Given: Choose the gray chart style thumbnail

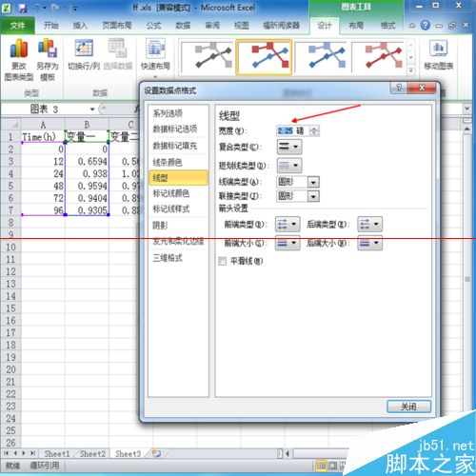Looking at the screenshot, I should click(208, 57).
